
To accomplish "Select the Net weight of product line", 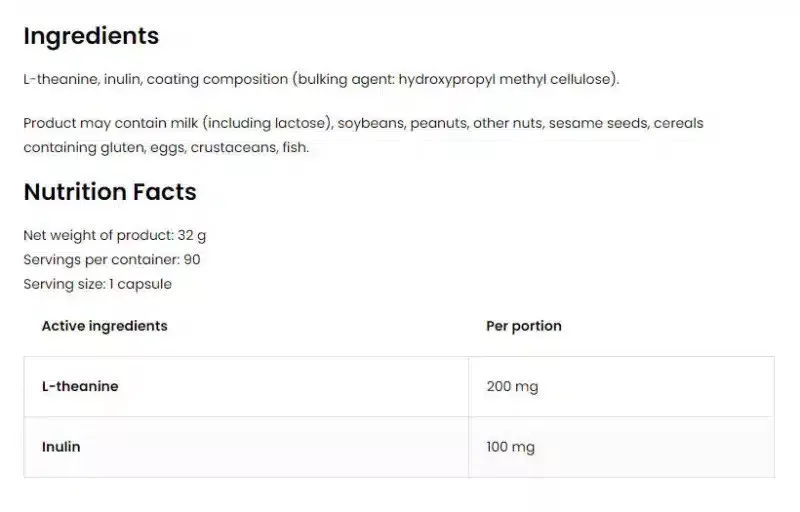I will tap(115, 236).
